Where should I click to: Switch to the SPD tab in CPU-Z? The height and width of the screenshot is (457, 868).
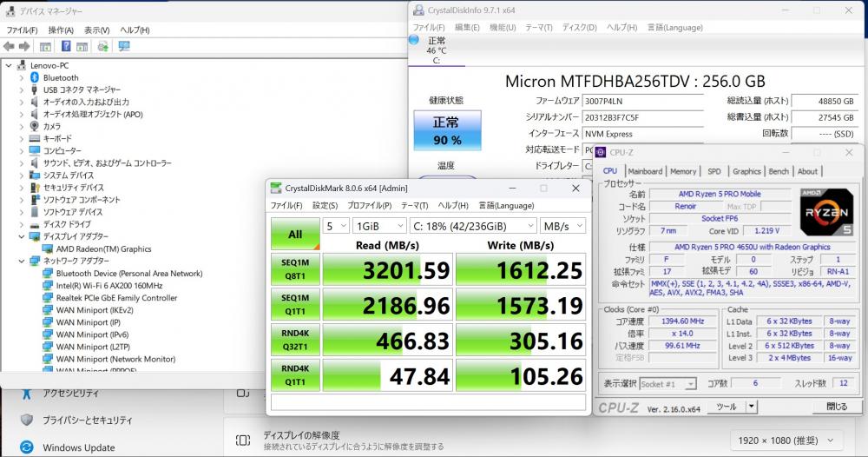tap(714, 171)
